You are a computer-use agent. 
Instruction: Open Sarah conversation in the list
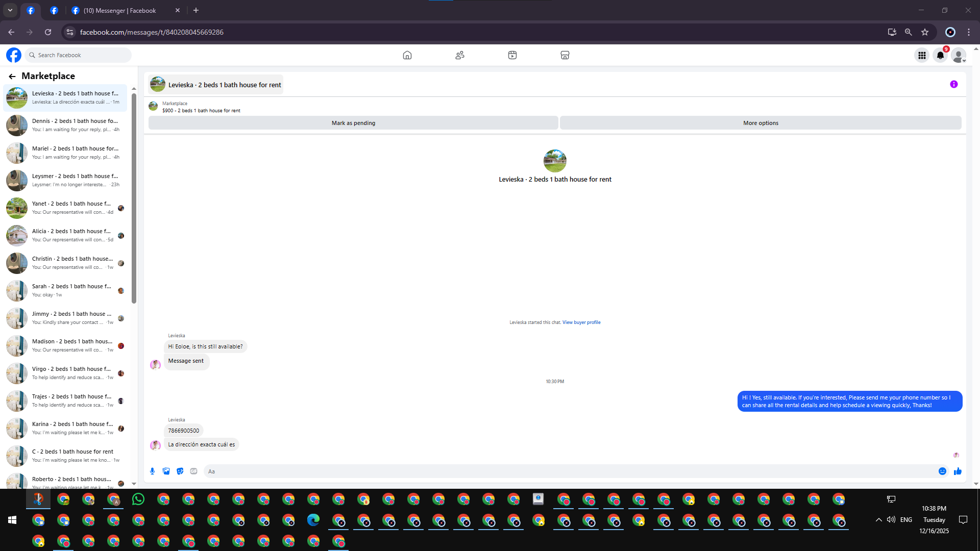[65, 290]
